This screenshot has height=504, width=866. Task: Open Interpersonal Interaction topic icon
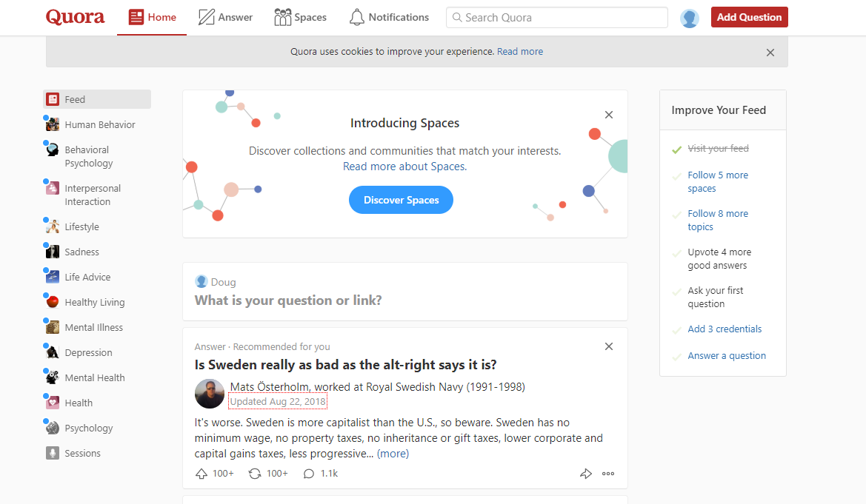53,188
